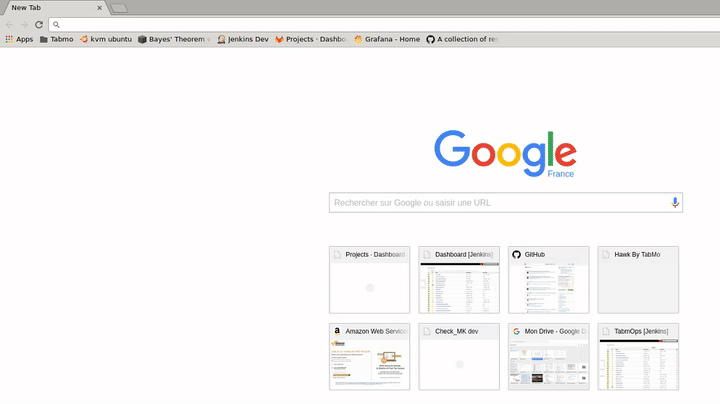Open the Apps shortcut in bookmarks bar
This screenshot has width=720, height=404.
pyautogui.click(x=19, y=39)
